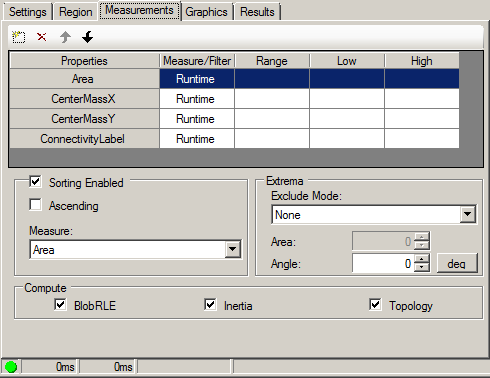The image size is (490, 378).
Task: Delete selected measurement with red X
Action: [42, 37]
